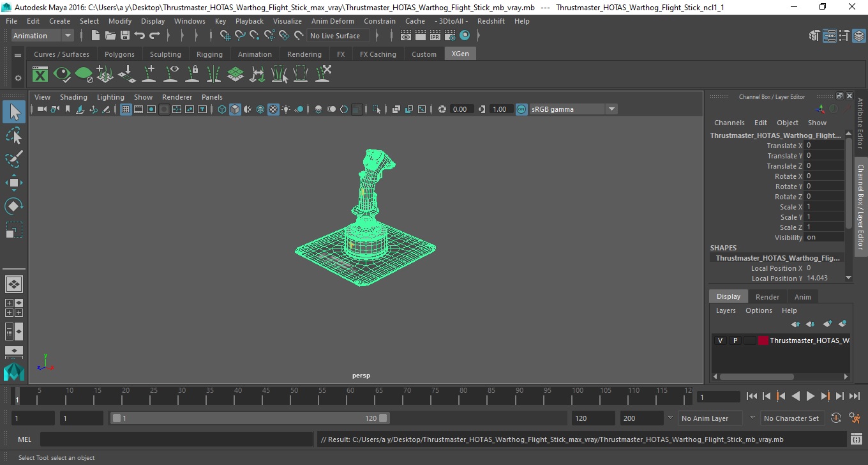The image size is (868, 465).
Task: Click the Translate X value field
Action: point(824,146)
